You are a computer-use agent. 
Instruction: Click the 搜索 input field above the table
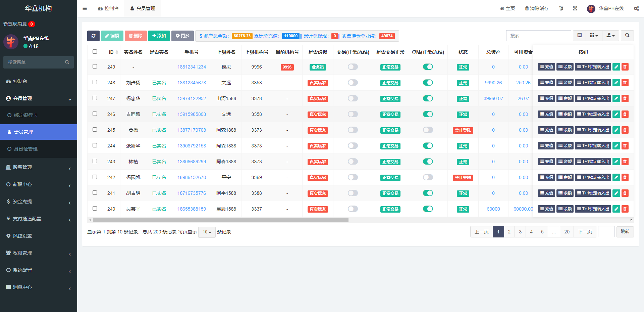coord(538,36)
